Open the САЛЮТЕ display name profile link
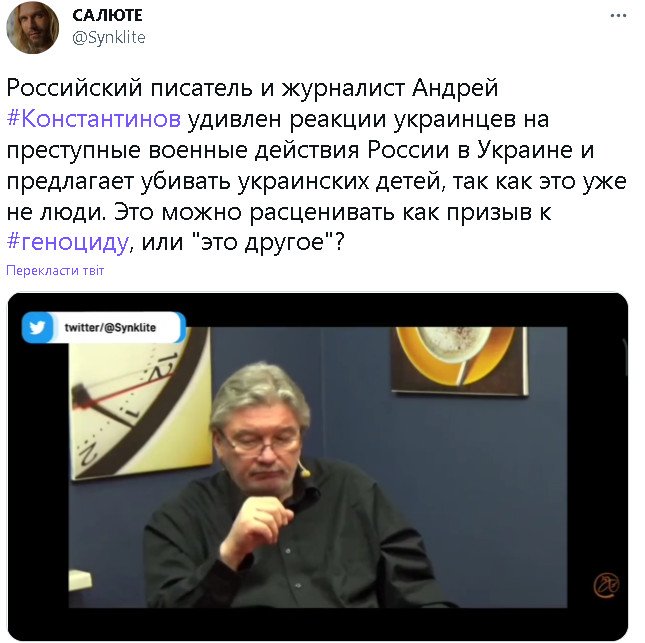Screen dimensions: 645x643 pos(107,16)
